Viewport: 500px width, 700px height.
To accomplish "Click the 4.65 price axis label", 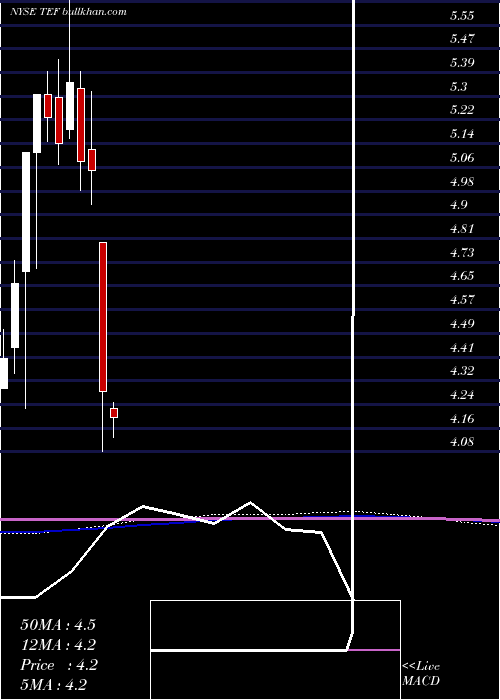I will [x=462, y=275].
